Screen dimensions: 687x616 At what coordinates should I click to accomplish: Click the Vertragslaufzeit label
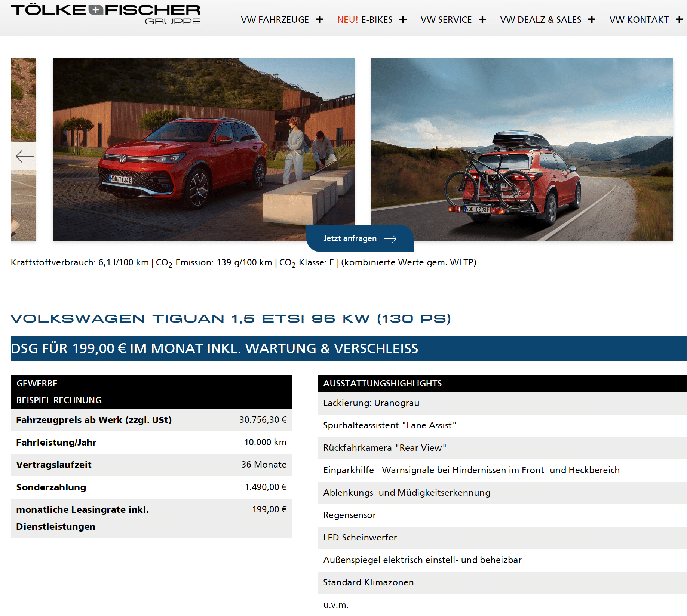54,465
